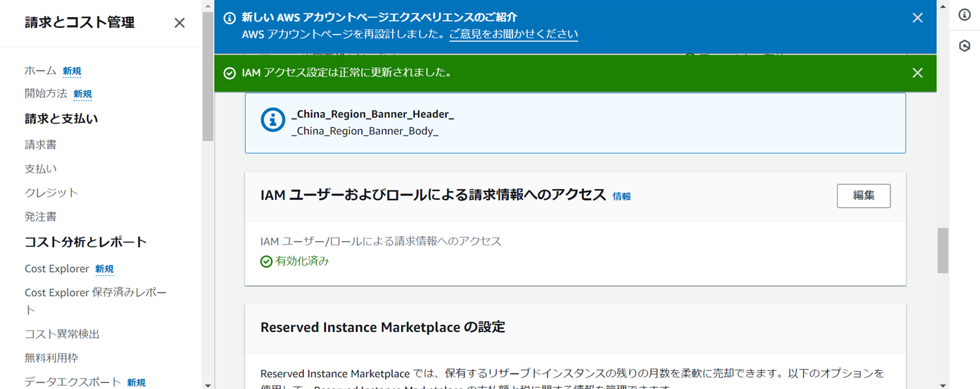Open コスト異常検出 in the sidebar
Screen dimensions: 980x389
62,334
